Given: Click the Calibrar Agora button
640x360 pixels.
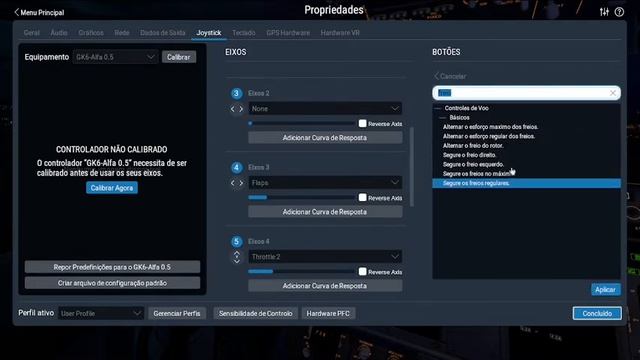Looking at the screenshot, I should click(112, 188).
